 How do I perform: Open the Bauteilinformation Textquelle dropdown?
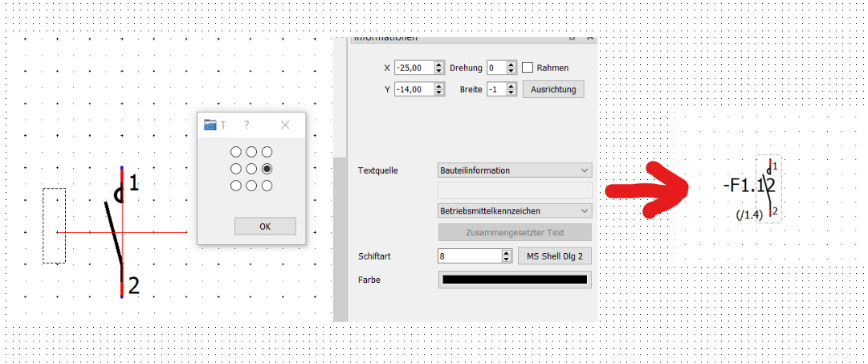(x=515, y=170)
